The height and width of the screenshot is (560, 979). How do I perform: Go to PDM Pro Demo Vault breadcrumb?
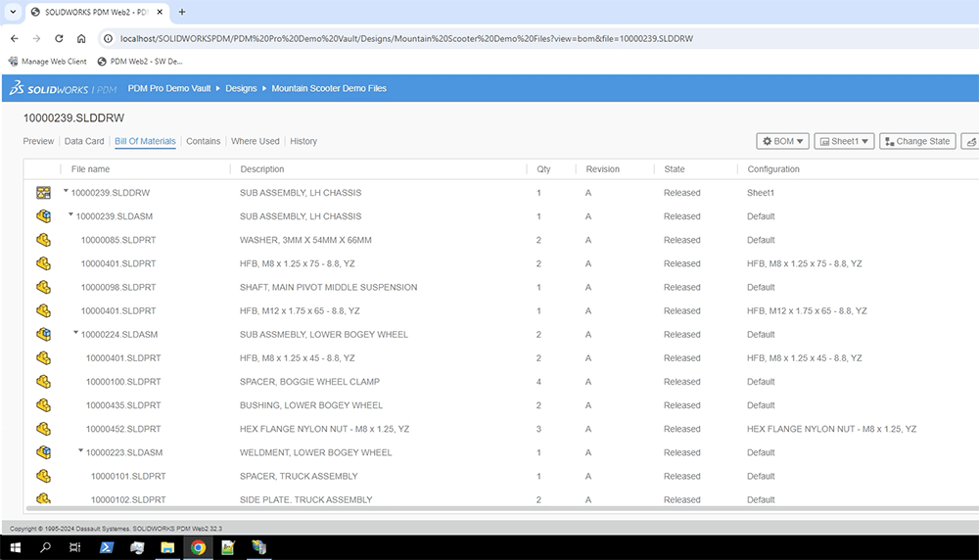169,89
